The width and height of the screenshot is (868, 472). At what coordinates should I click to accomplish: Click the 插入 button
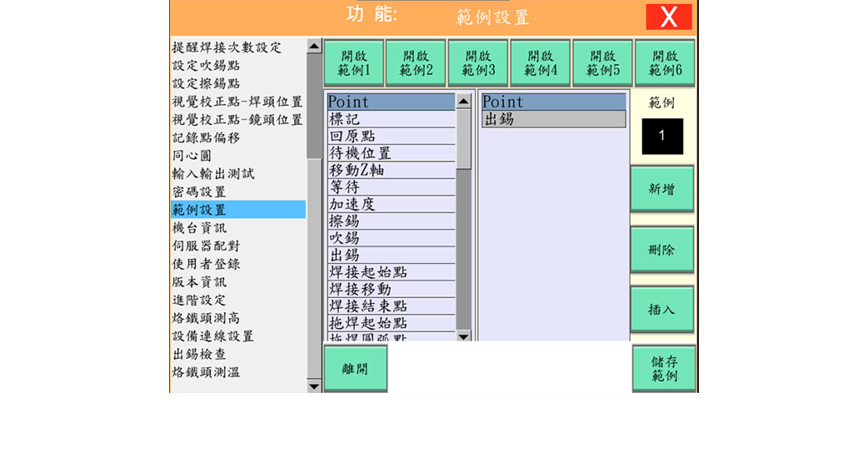[x=662, y=310]
